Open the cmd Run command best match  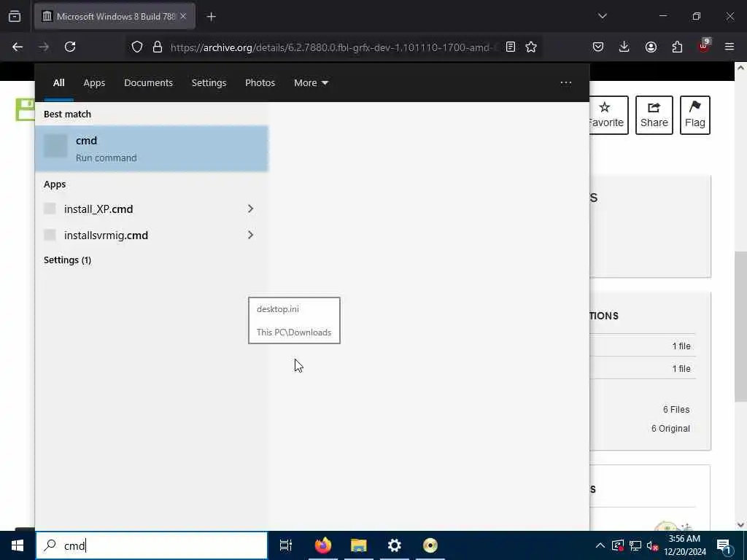pyautogui.click(x=152, y=149)
